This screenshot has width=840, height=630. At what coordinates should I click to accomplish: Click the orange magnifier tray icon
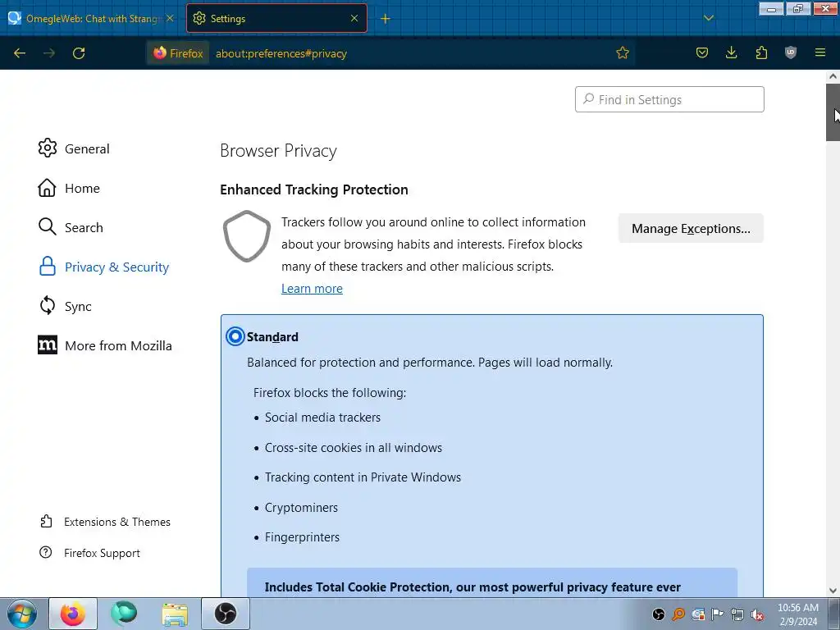(x=678, y=614)
